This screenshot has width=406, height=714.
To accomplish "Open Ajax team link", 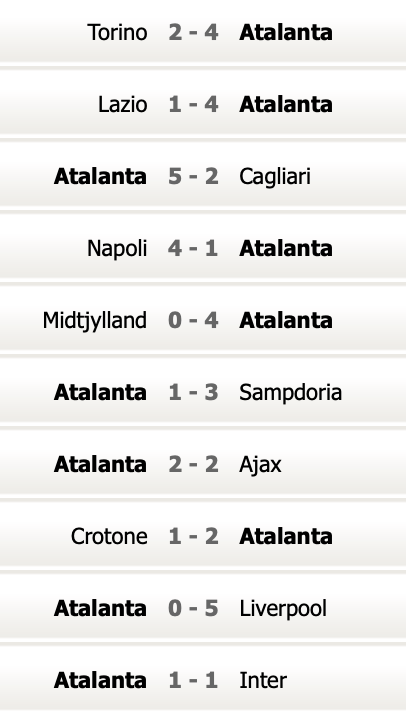I will coord(260,464).
